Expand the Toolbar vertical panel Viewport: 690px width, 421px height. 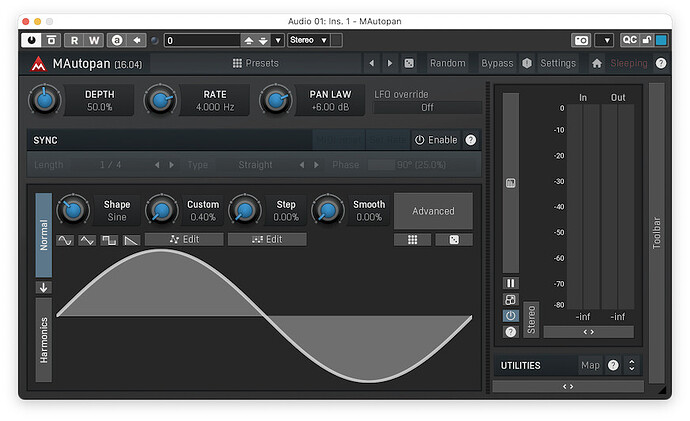[x=657, y=233]
